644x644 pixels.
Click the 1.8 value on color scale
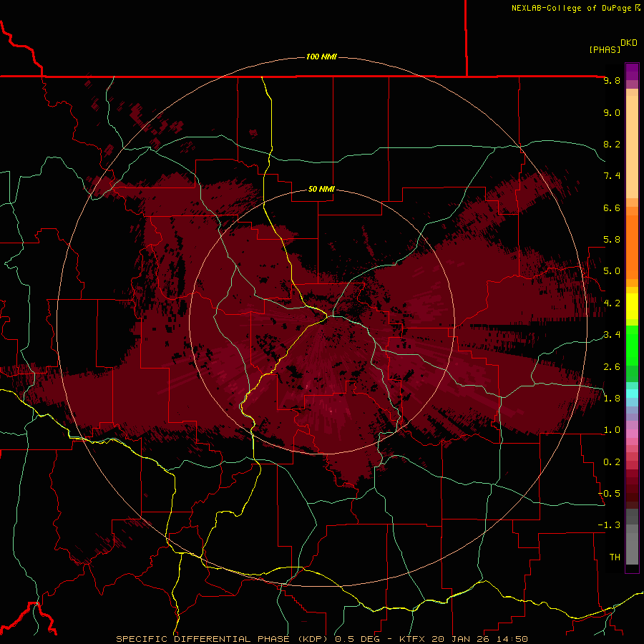click(x=612, y=399)
